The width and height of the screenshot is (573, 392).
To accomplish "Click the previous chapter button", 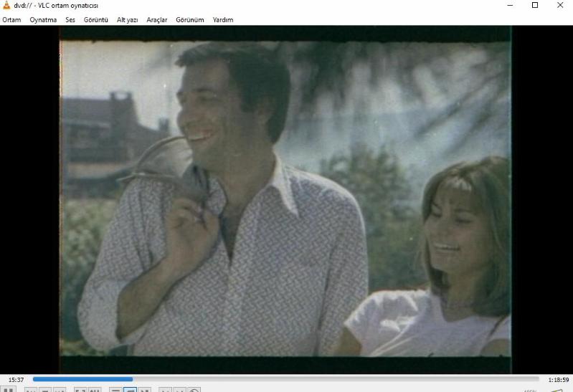I will tap(32, 390).
